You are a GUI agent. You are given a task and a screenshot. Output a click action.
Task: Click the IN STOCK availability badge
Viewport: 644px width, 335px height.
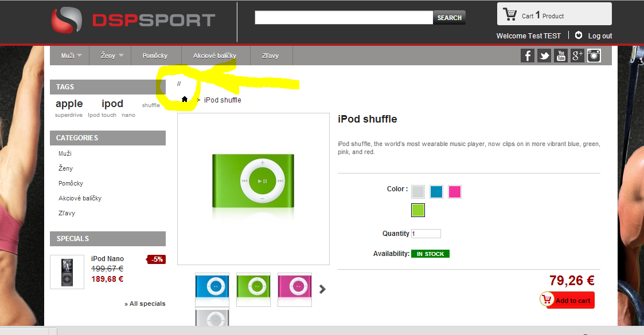(x=430, y=254)
